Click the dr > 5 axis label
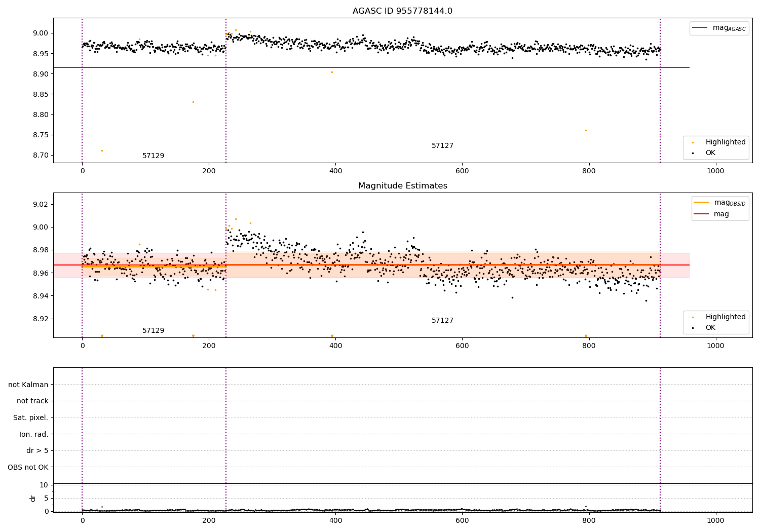 (x=37, y=451)
